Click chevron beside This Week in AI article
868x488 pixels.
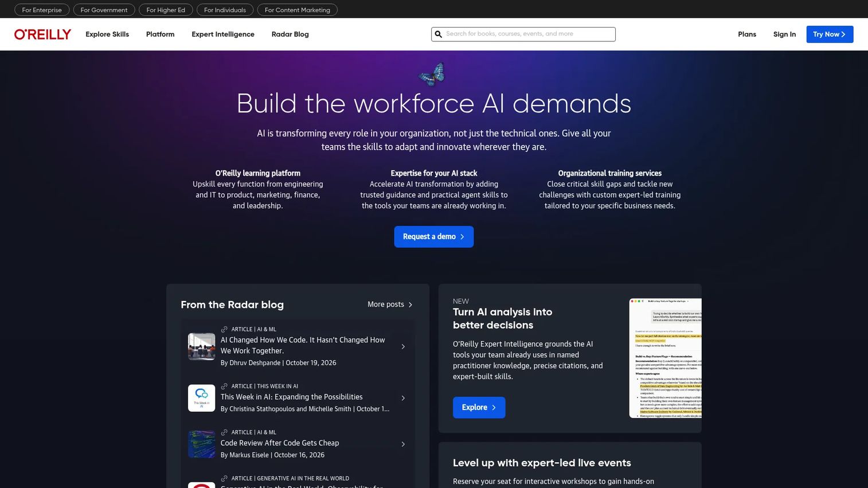pos(403,398)
